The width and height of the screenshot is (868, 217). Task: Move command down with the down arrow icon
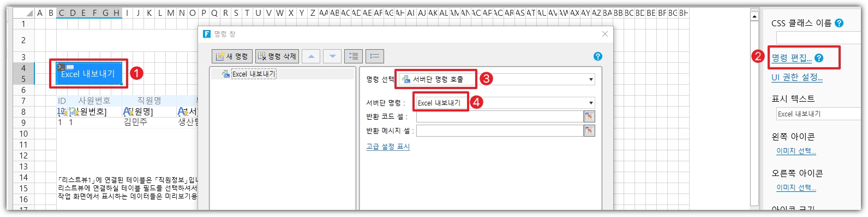(332, 56)
